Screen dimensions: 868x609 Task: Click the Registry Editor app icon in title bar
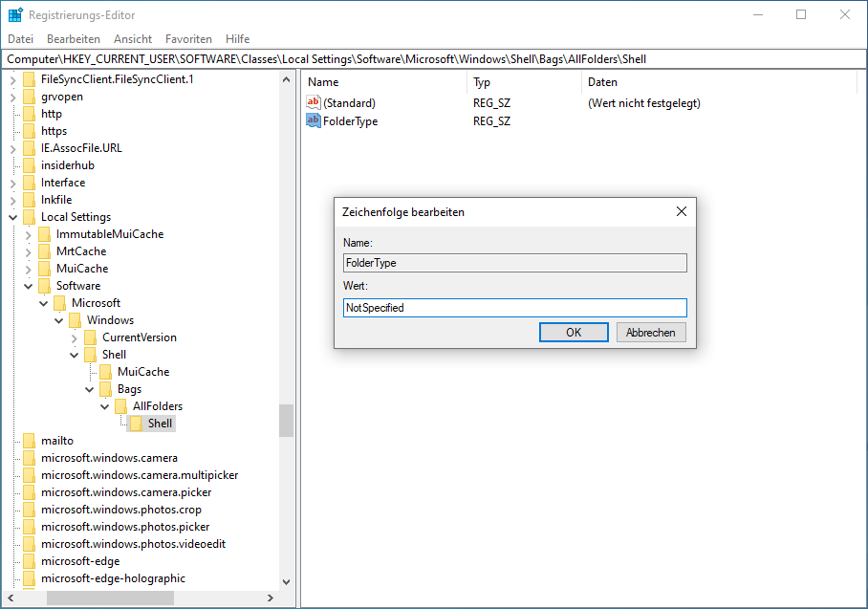15,15
